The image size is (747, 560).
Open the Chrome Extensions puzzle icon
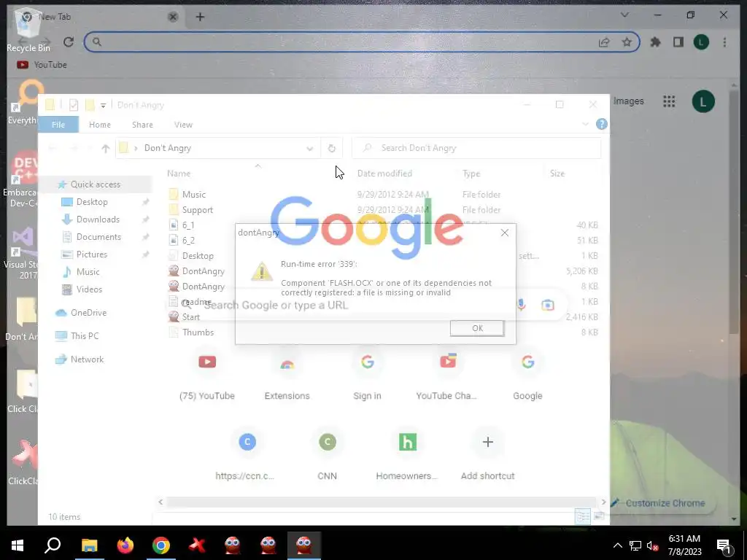click(x=656, y=42)
